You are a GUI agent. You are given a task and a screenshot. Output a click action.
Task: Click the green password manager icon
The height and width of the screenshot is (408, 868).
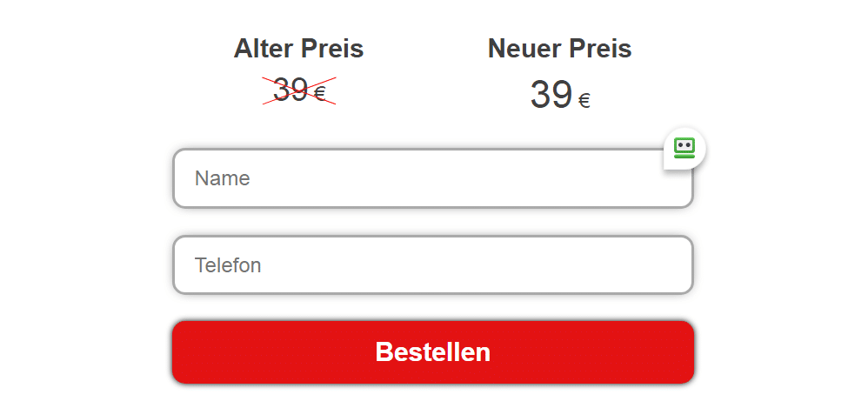(684, 149)
